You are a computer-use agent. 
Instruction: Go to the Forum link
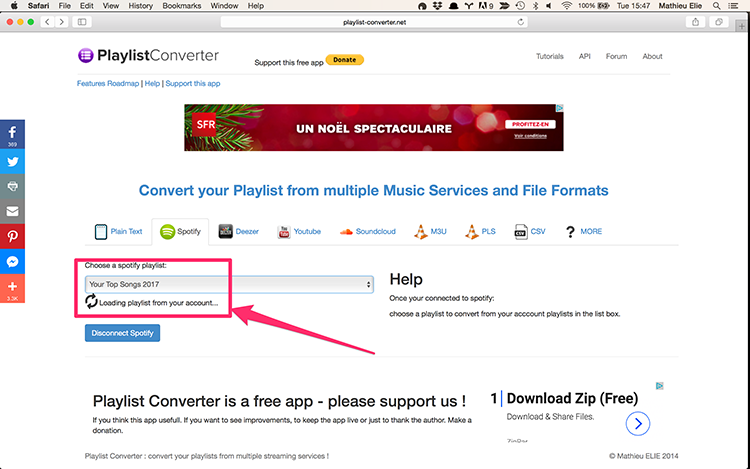click(616, 56)
